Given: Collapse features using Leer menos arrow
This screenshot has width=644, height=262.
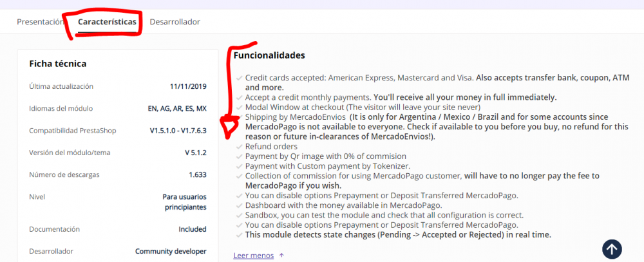Looking at the screenshot, I should pos(281,256).
